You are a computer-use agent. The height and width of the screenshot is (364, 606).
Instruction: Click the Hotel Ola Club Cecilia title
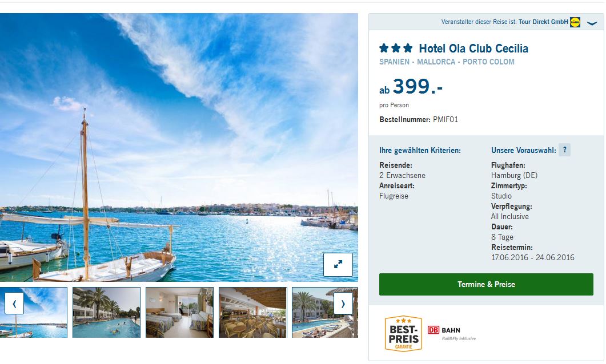click(473, 48)
